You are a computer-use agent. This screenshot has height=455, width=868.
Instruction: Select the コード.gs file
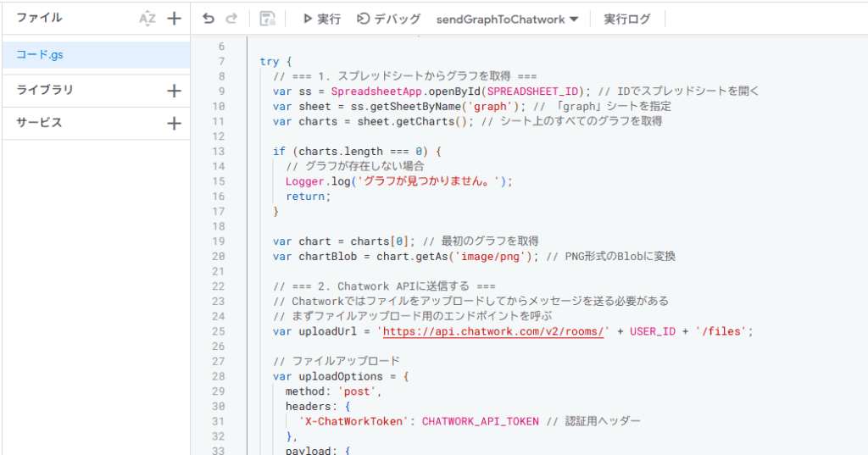coord(40,54)
